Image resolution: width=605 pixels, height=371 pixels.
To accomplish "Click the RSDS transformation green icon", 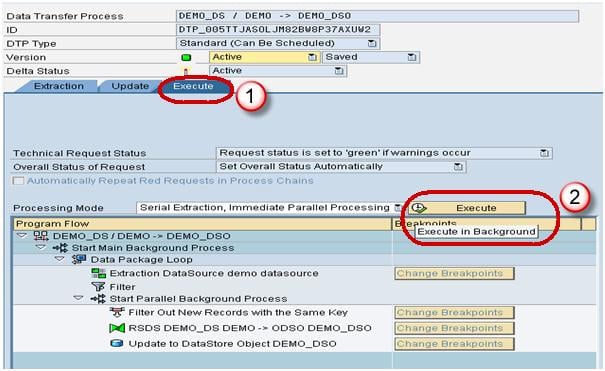I will (117, 328).
